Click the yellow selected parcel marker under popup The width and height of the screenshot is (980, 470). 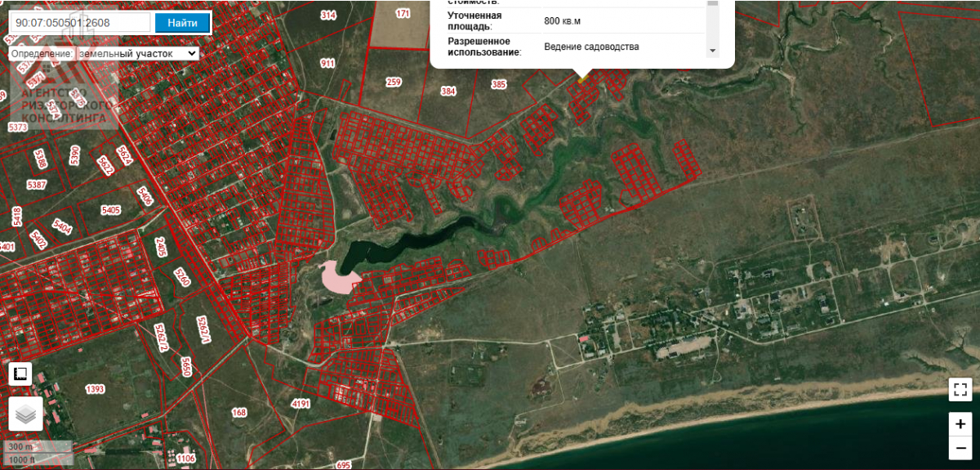pos(581,78)
